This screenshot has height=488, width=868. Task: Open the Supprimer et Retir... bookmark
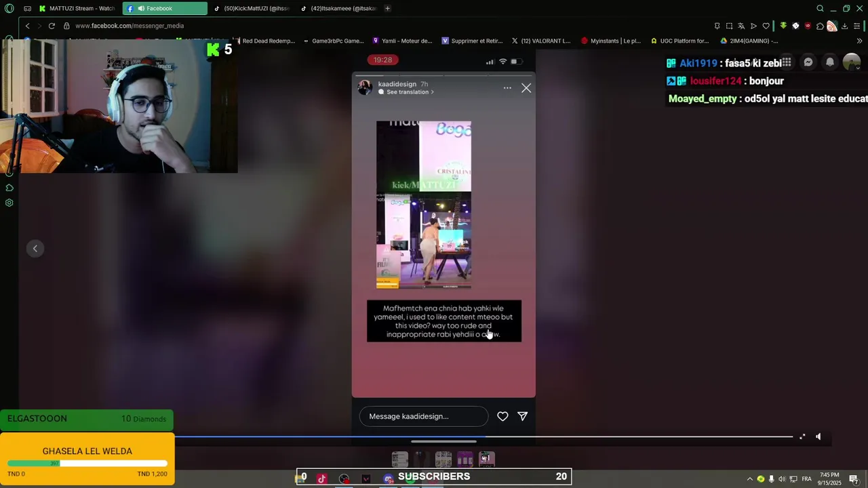pyautogui.click(x=472, y=41)
